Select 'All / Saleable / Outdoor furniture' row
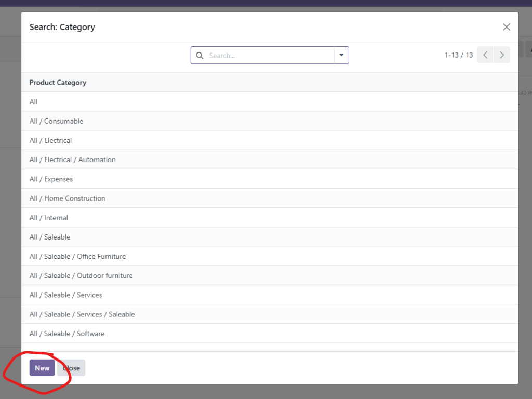Screen dimensions: 532x399 [x=81, y=275]
